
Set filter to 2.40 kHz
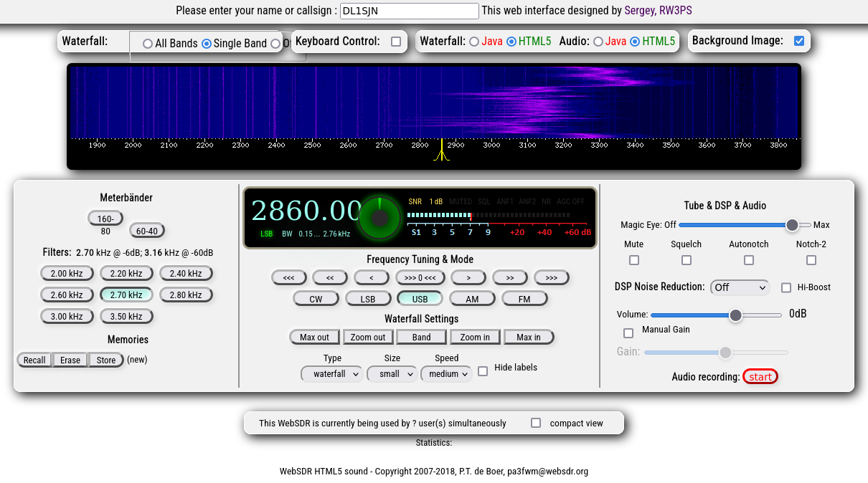pos(186,273)
